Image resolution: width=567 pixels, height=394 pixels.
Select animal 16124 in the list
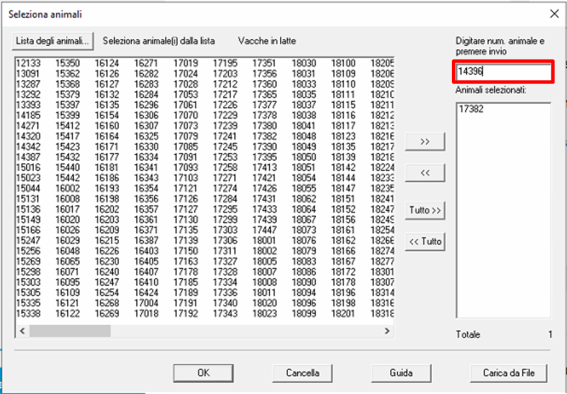[107, 63]
